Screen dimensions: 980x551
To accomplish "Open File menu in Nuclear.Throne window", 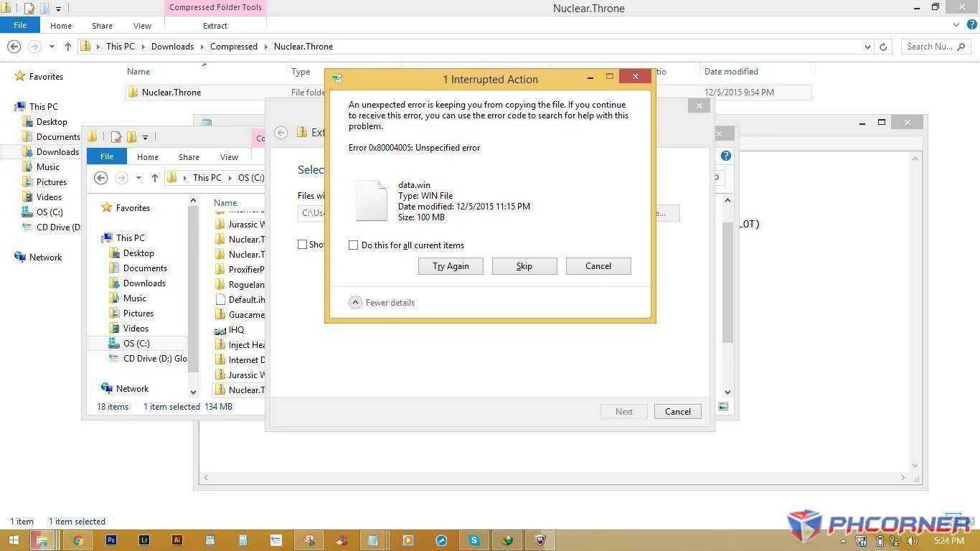I will pos(20,25).
